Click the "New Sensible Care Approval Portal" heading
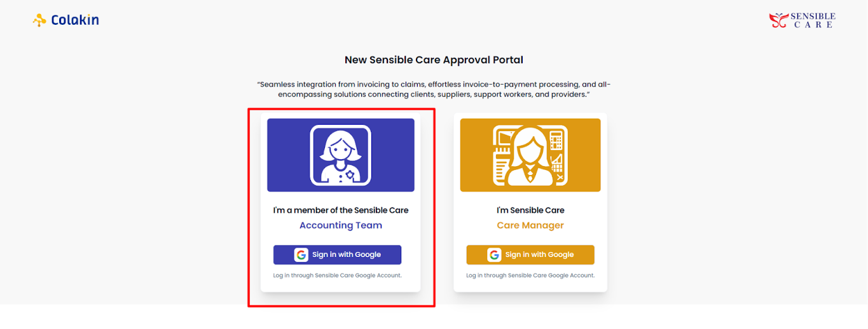868x329 pixels. click(x=434, y=60)
